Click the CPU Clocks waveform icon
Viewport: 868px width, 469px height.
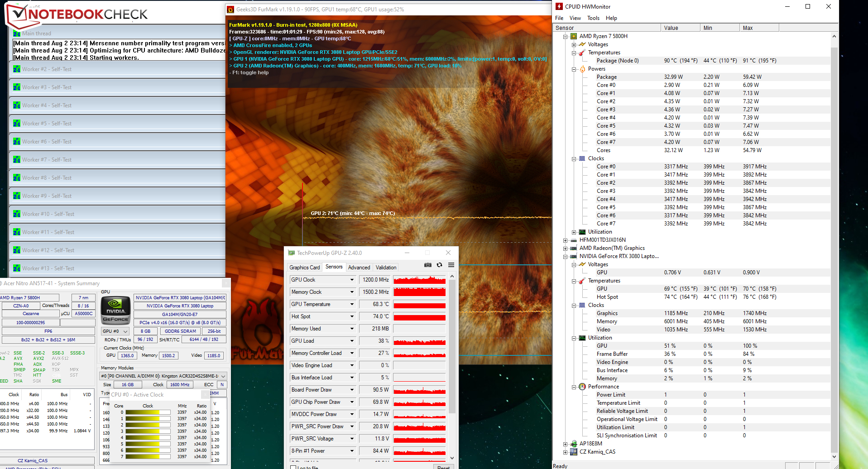coord(582,158)
